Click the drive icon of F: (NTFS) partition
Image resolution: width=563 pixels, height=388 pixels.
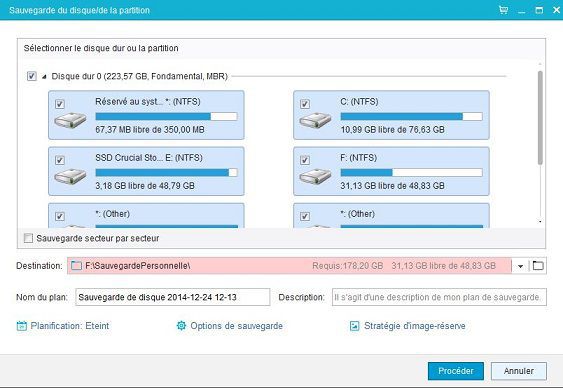click(x=315, y=176)
